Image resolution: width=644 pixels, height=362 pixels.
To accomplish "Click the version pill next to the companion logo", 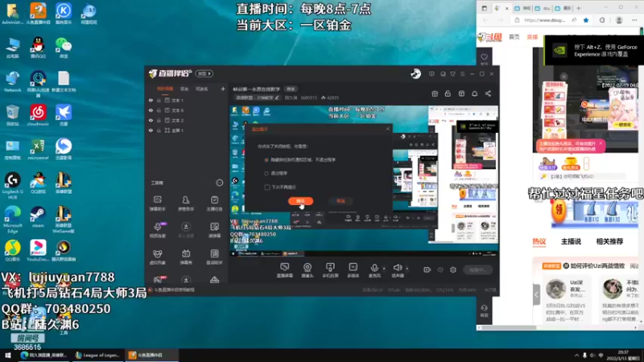I will [x=204, y=73].
